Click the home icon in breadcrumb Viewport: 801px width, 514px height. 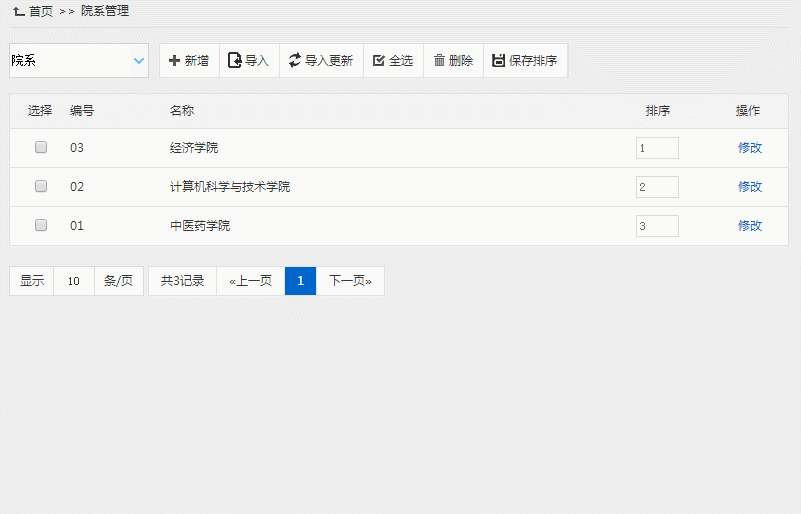coord(18,11)
